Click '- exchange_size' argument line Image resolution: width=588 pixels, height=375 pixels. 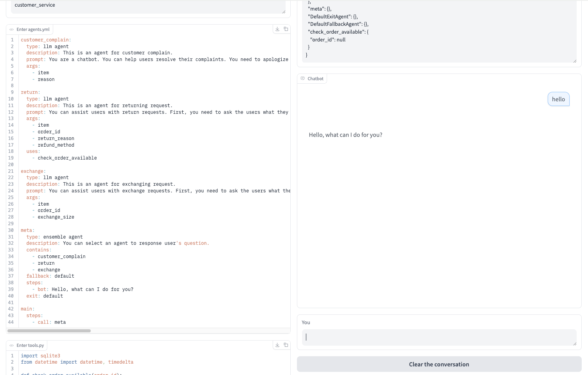[53, 217]
